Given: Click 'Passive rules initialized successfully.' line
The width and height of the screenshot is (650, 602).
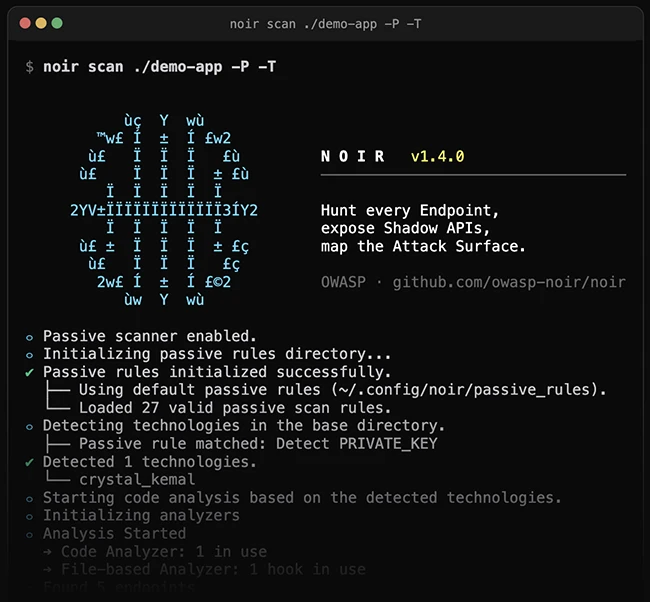Looking at the screenshot, I should (x=217, y=372).
